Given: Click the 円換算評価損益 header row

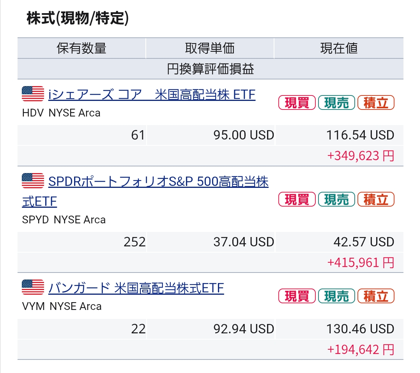Looking at the screenshot, I should [x=210, y=69].
